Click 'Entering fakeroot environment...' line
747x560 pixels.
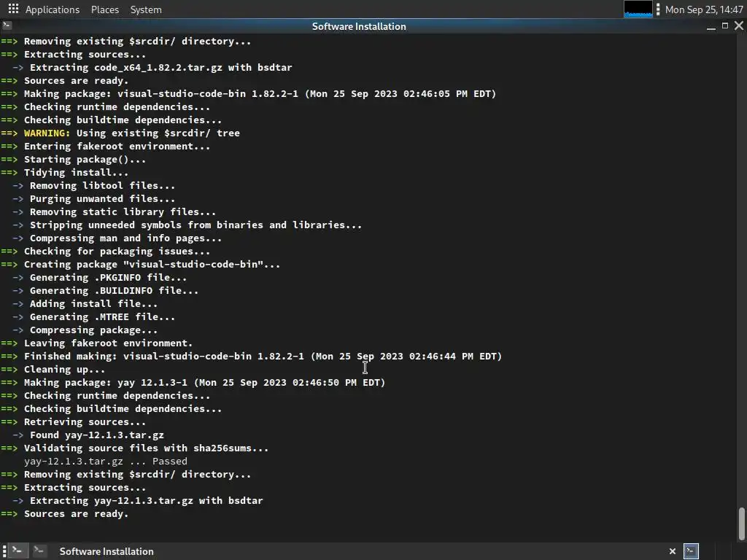(x=117, y=146)
